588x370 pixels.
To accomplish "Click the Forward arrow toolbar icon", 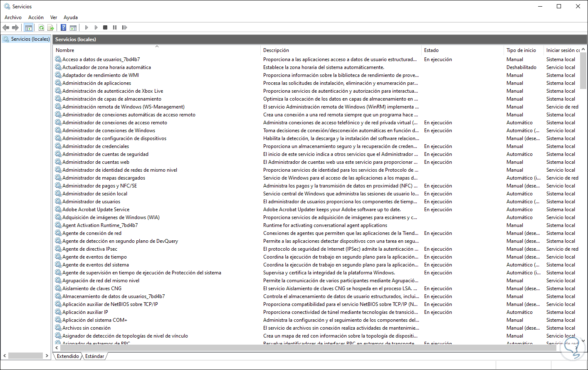I will coord(15,28).
